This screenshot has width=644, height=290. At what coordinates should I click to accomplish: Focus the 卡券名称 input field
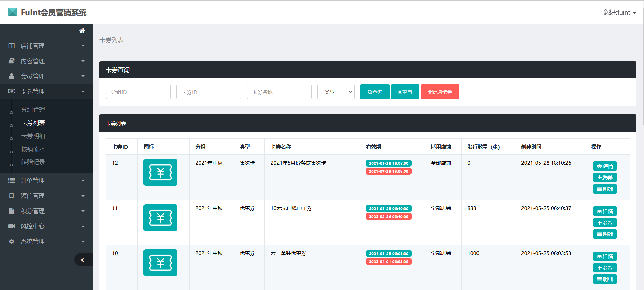click(x=279, y=92)
